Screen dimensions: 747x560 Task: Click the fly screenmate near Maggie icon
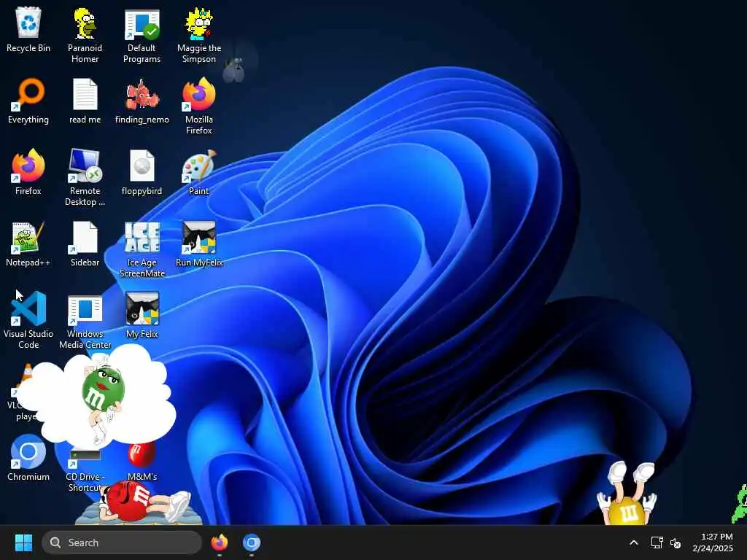point(234,69)
